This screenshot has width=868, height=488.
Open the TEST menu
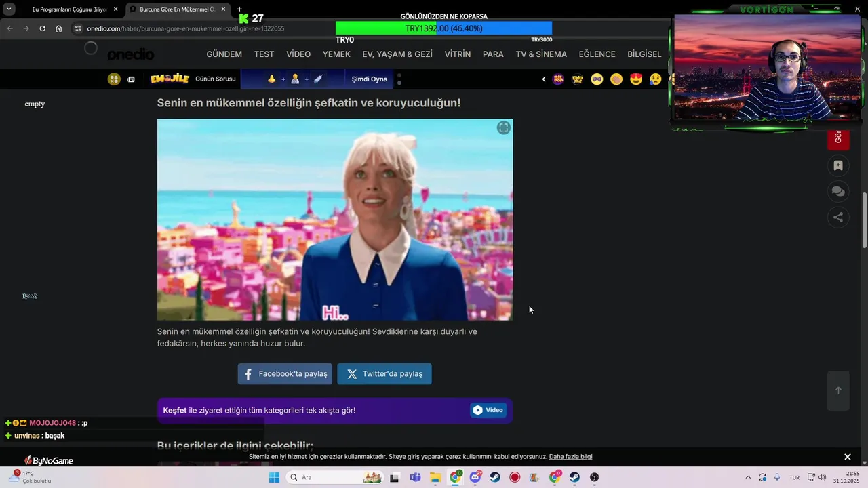pyautogui.click(x=264, y=54)
